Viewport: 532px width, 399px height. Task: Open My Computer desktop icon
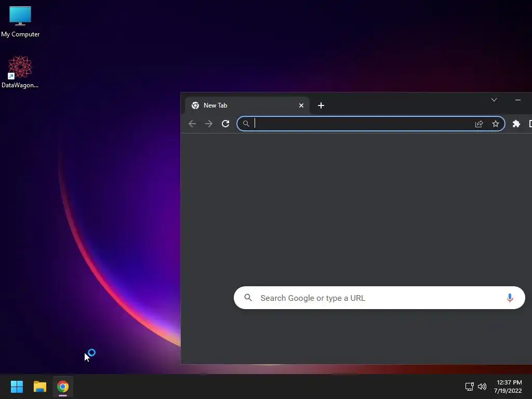click(20, 22)
